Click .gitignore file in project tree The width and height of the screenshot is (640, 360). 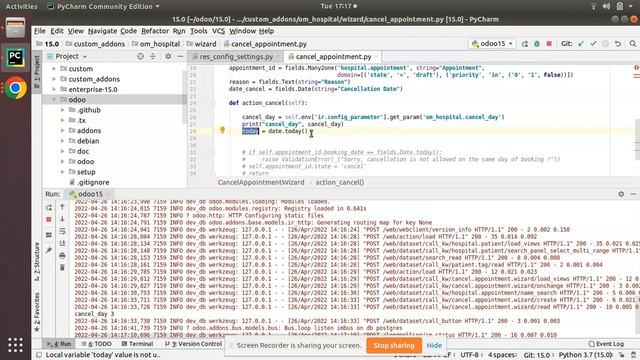[x=89, y=182]
